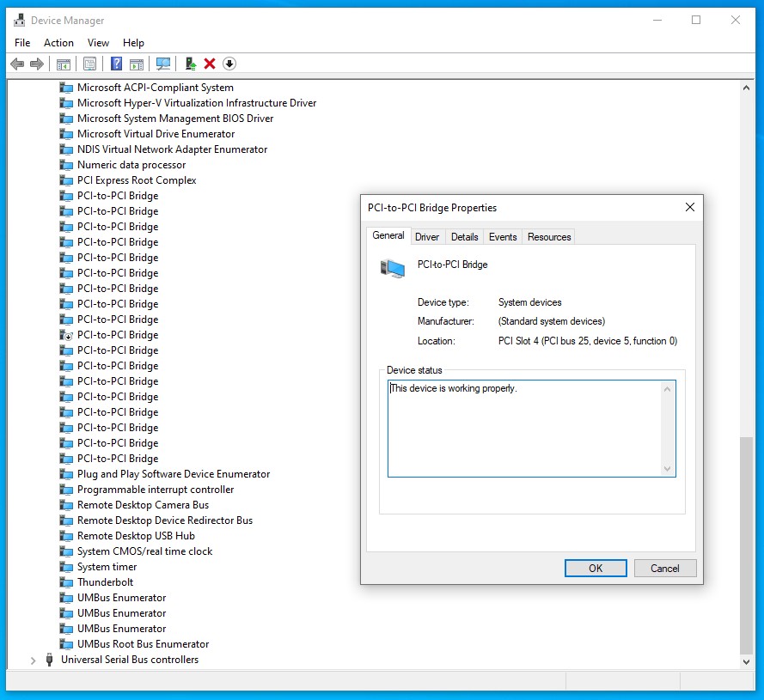Close the PCI-to-PCI Bridge Properties dialog
This screenshot has height=700, width=764.
pos(690,207)
